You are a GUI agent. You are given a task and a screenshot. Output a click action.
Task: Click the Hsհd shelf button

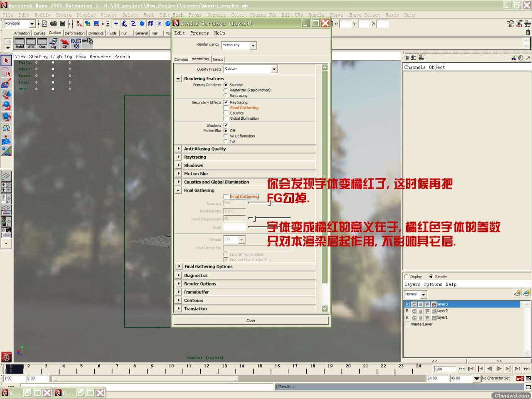[x=20, y=43]
